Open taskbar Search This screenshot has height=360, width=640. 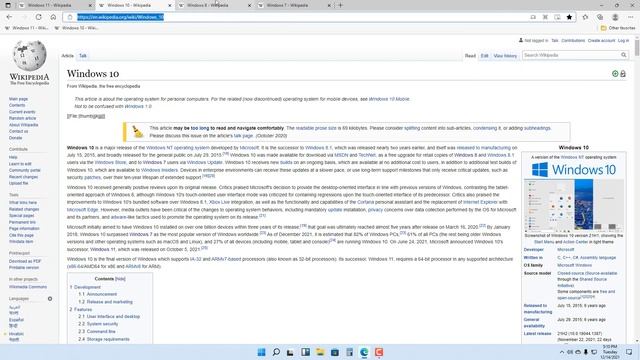tap(276, 352)
